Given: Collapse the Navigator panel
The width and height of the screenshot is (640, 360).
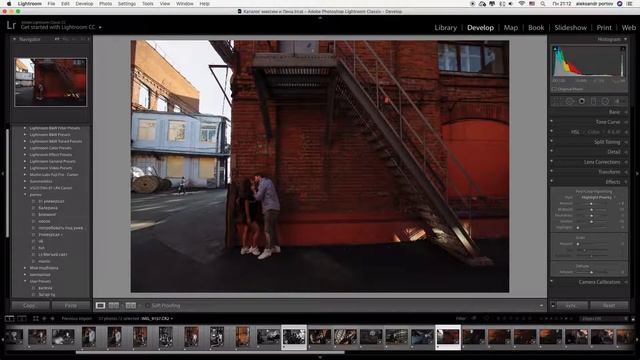Looking at the screenshot, I should pyautogui.click(x=14, y=39).
